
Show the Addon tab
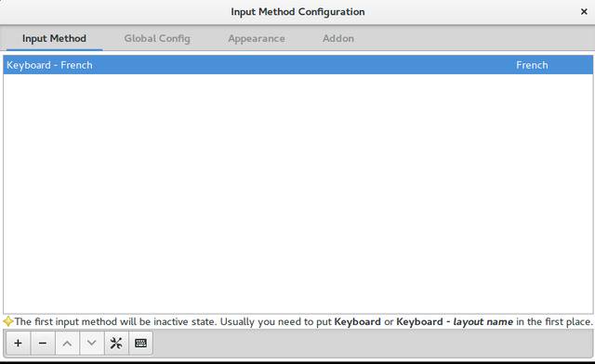tap(338, 38)
